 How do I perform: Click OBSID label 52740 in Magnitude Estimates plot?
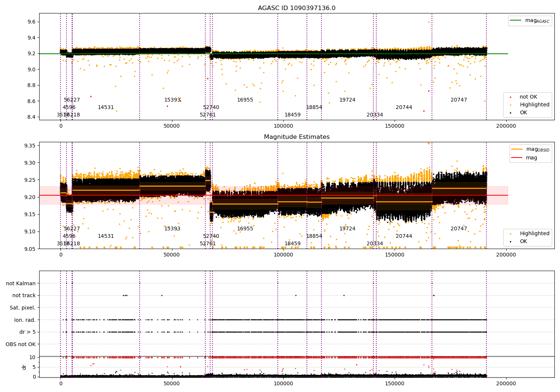click(x=211, y=236)
